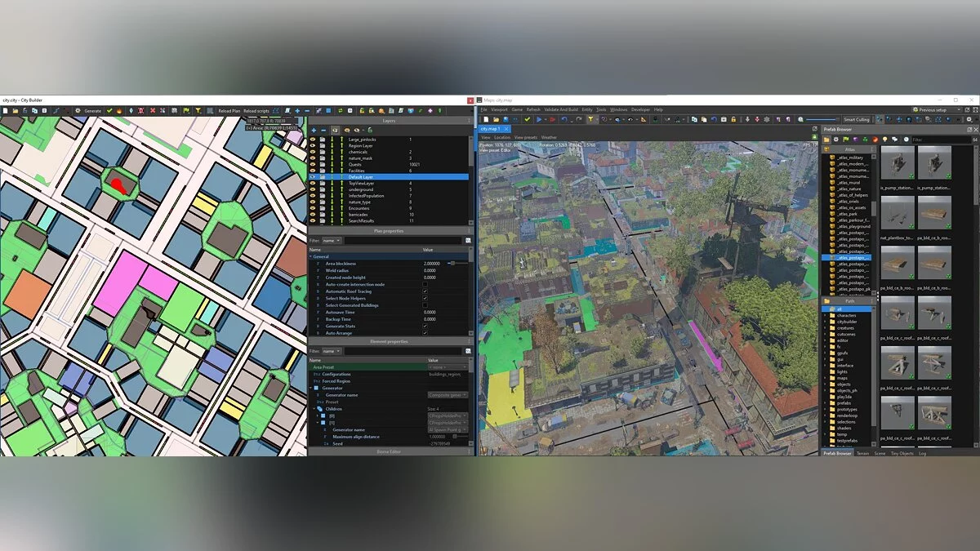
Task: Click the Generate gear icon in City Builder
Action: (x=78, y=110)
